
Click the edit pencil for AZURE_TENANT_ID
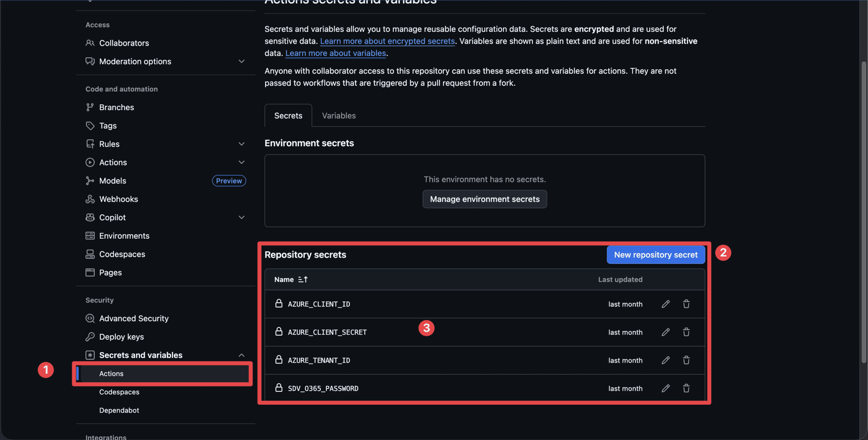point(666,360)
